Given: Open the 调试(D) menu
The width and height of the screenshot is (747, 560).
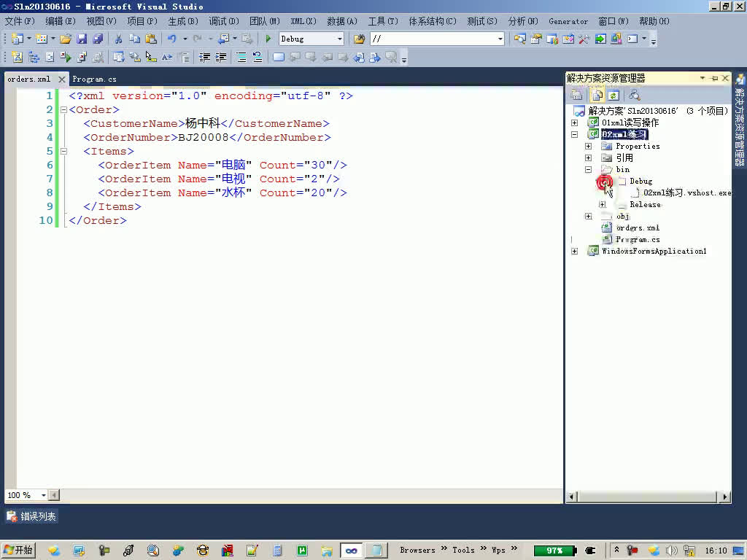Looking at the screenshot, I should (223, 21).
